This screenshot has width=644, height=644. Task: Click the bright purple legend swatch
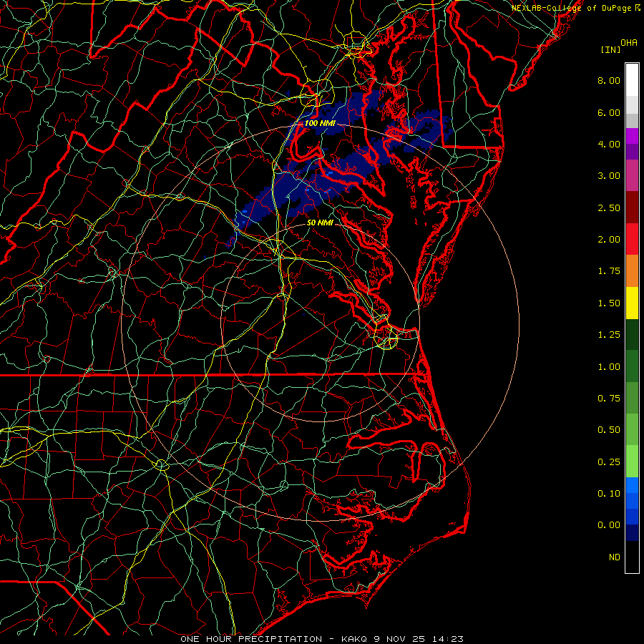(632, 136)
